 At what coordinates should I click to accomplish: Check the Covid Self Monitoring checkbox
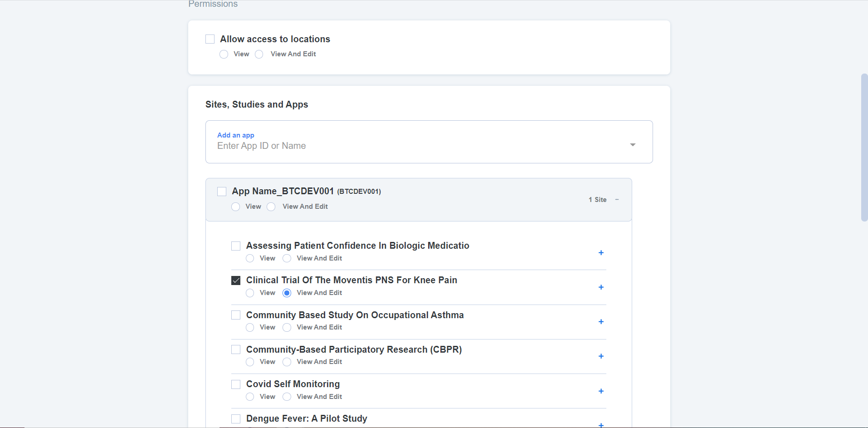coord(236,384)
